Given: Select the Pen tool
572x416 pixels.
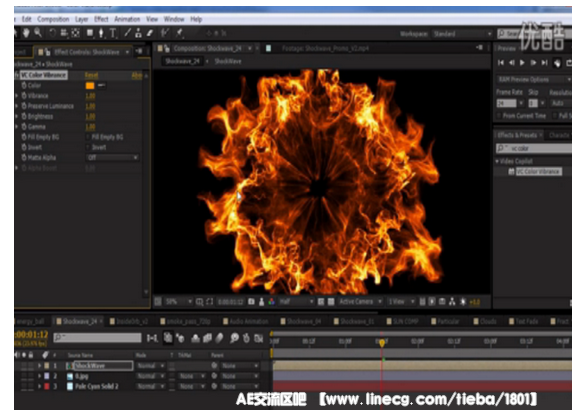Looking at the screenshot, I should pyautogui.click(x=101, y=33).
